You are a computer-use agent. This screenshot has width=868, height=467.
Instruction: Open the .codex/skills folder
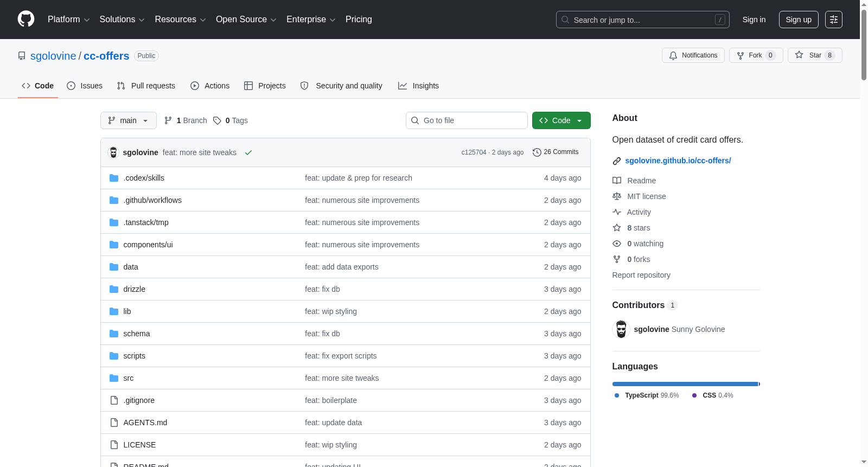pyautogui.click(x=144, y=178)
